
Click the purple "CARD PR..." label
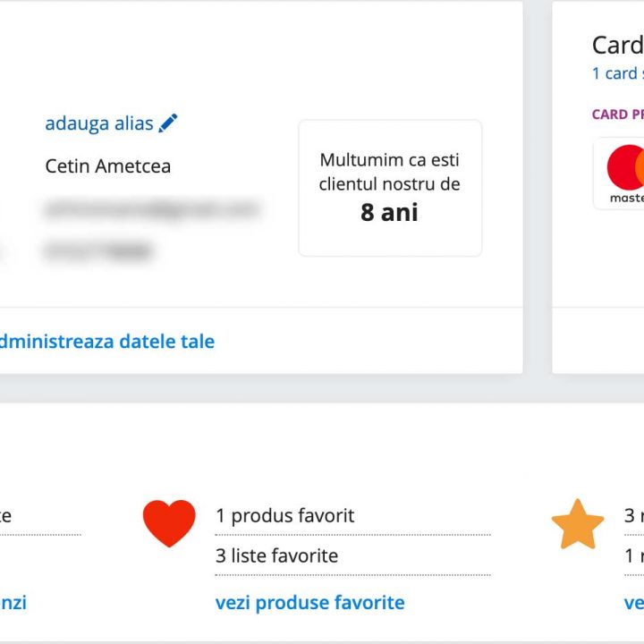click(x=617, y=114)
